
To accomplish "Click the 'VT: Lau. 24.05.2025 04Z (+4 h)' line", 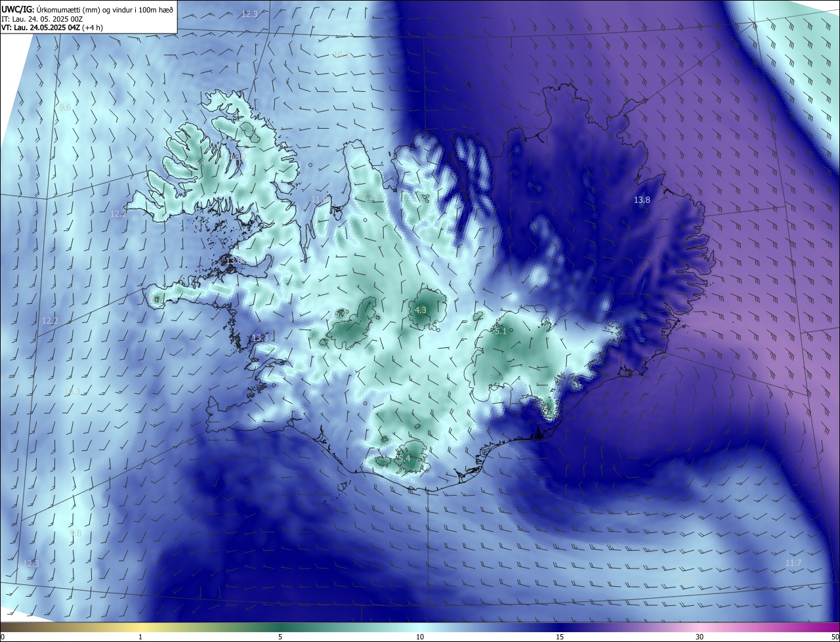I will point(52,28).
